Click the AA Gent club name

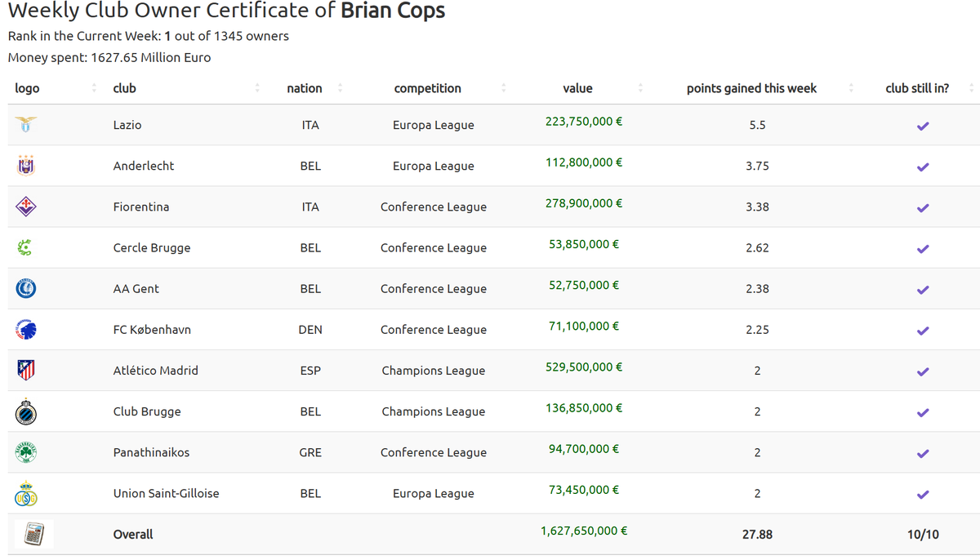point(136,288)
